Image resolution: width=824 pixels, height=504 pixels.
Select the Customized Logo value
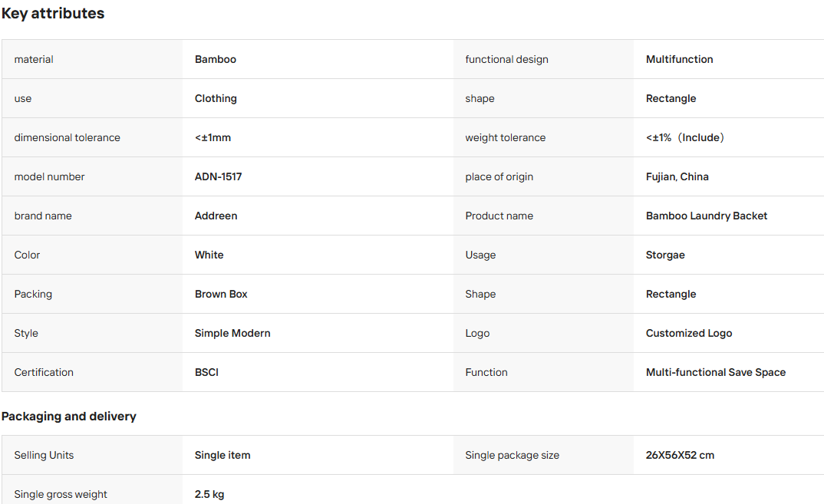click(x=688, y=333)
